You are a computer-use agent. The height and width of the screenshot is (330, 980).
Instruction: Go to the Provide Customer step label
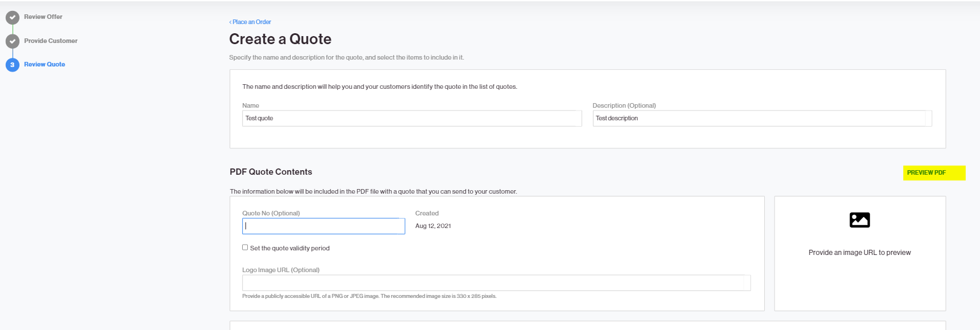50,41
